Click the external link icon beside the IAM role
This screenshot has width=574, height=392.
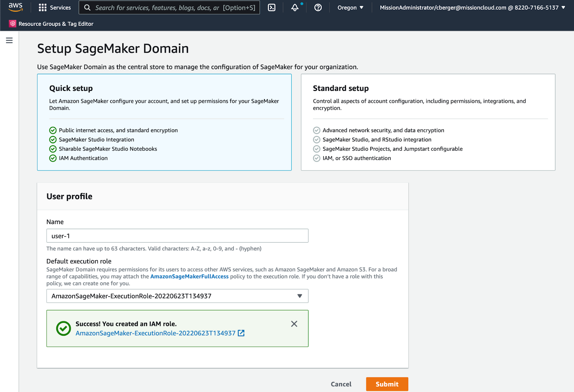(241, 333)
